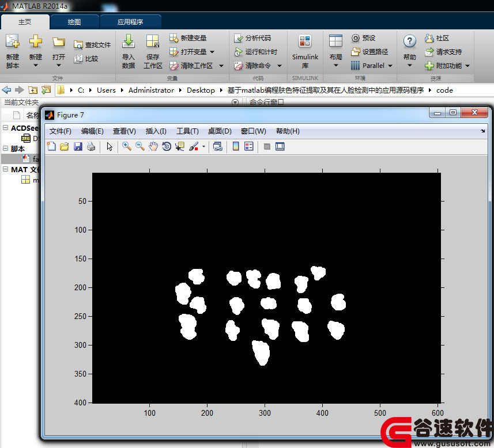
Task: Open Insert (插入) menu in Figure 7
Action: (x=156, y=131)
